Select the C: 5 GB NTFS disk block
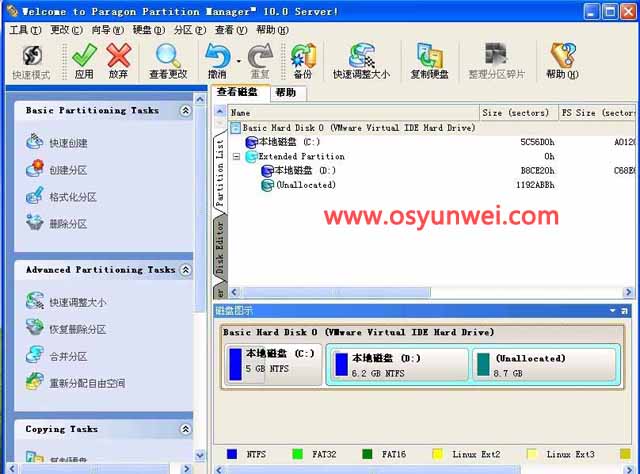Screen dimensions: 640x474 (273, 364)
